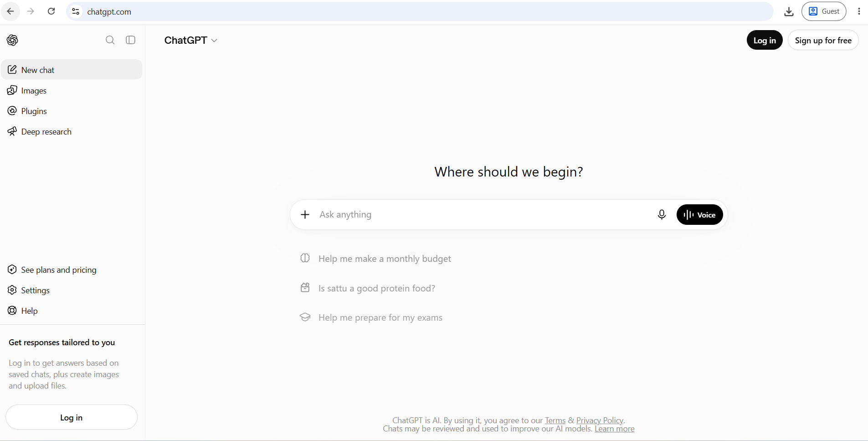
Task: Choose 'Help me prepare for my exams' suggestion
Action: [x=371, y=317]
